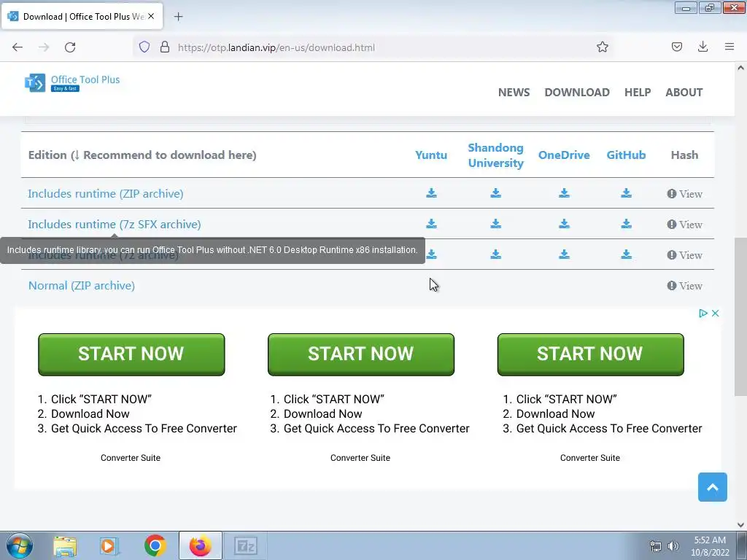The width and height of the screenshot is (747, 560).
Task: Download 7z SFX archive from Shandong University
Action: tap(495, 224)
